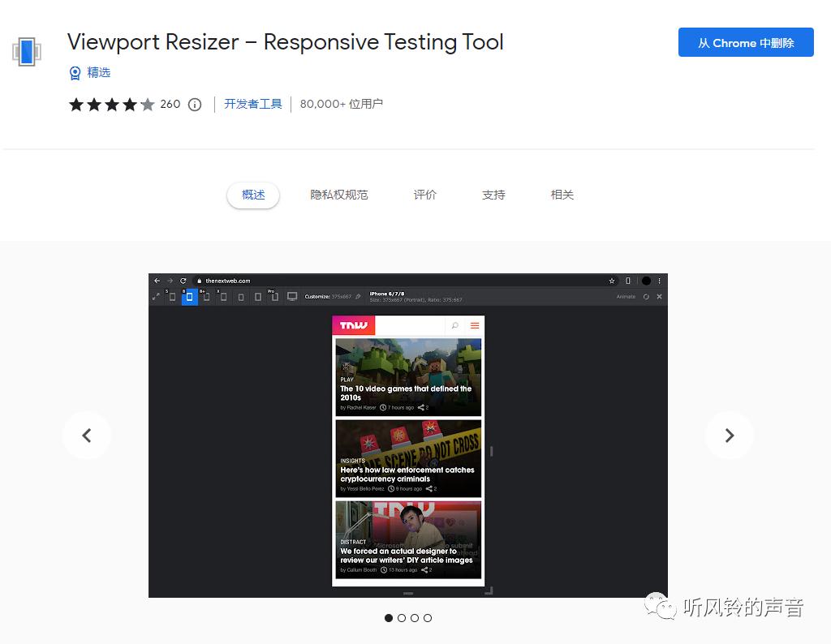Open Chrome's three-dot menu in the mockup
The width and height of the screenshot is (831, 644).
point(659,281)
